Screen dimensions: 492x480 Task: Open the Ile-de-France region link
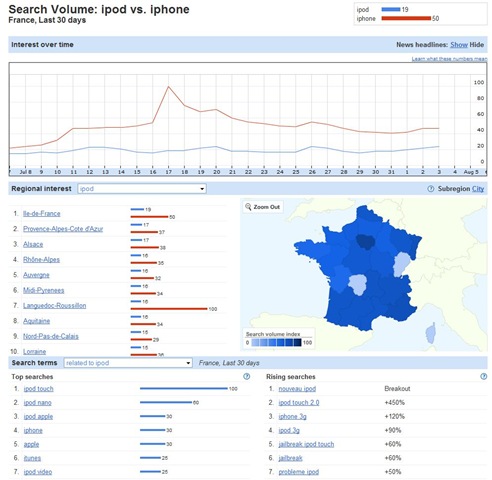point(42,214)
